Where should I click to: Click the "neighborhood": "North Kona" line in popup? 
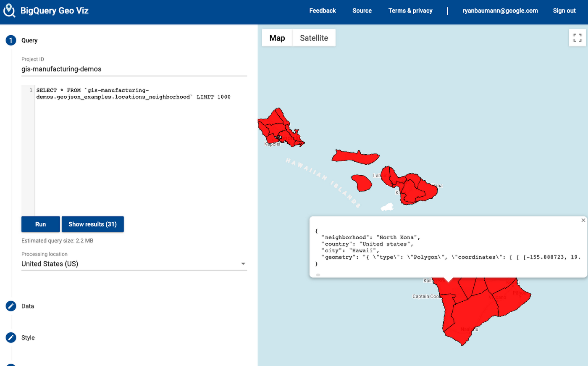371,237
